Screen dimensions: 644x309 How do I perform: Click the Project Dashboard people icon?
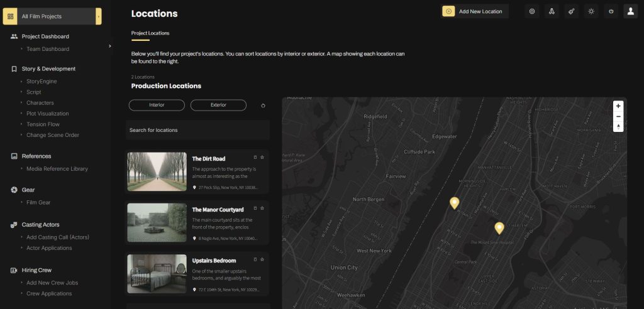click(14, 36)
